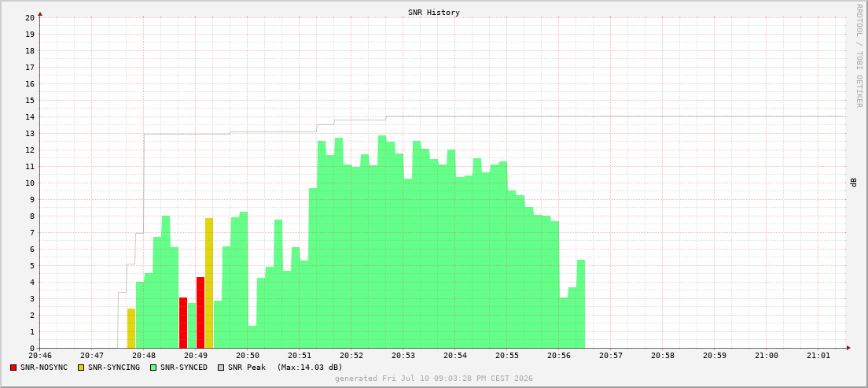
Task: Click the yellow SNR-SYNCING legend swatch
Action: click(x=82, y=367)
